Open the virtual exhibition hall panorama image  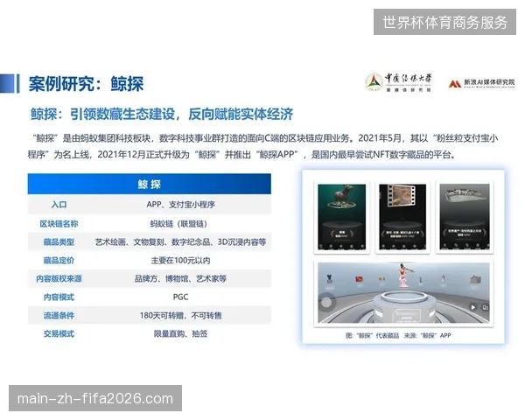pos(403,293)
